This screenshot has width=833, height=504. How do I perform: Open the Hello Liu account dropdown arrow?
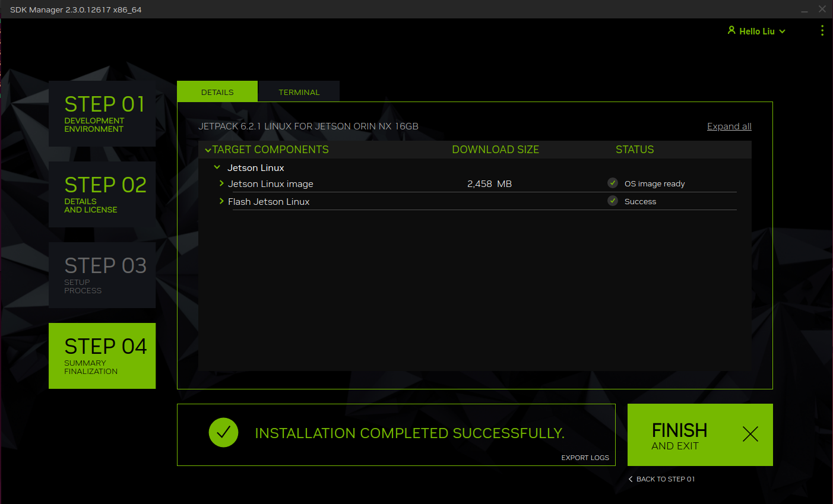tap(782, 31)
